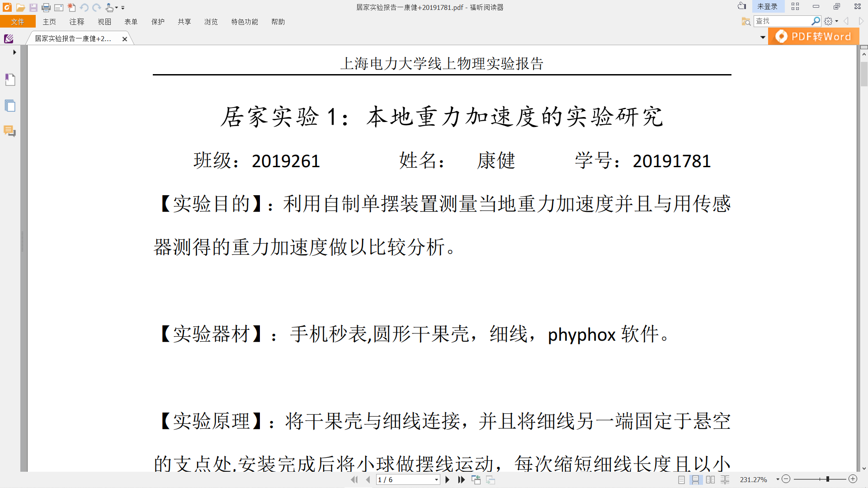Switch to single page view mode
The image size is (868, 488).
click(x=681, y=480)
